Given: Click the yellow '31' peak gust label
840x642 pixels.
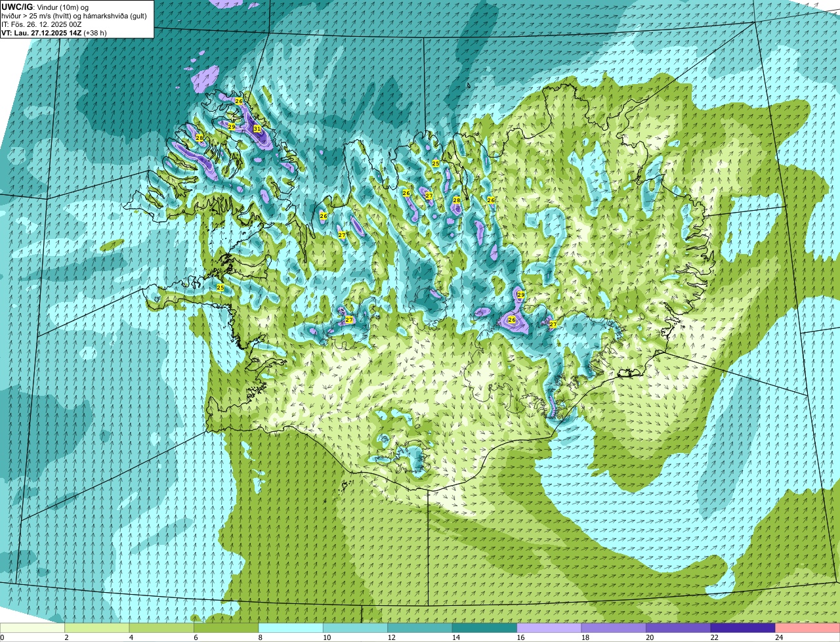Looking at the screenshot, I should (x=257, y=129).
